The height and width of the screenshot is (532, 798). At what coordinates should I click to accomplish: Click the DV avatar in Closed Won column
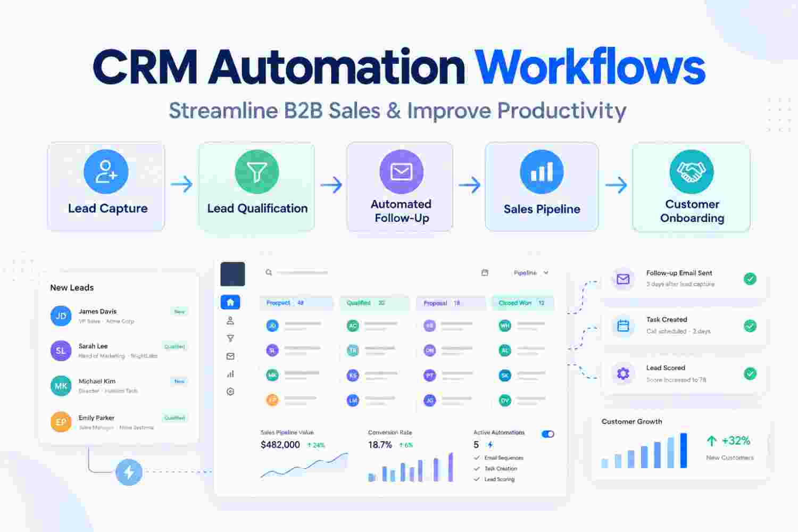pyautogui.click(x=505, y=401)
